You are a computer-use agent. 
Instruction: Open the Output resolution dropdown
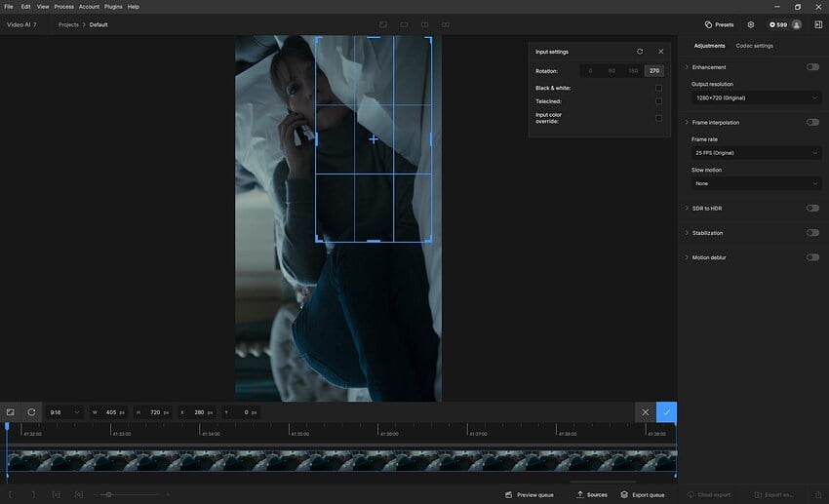[x=756, y=97]
